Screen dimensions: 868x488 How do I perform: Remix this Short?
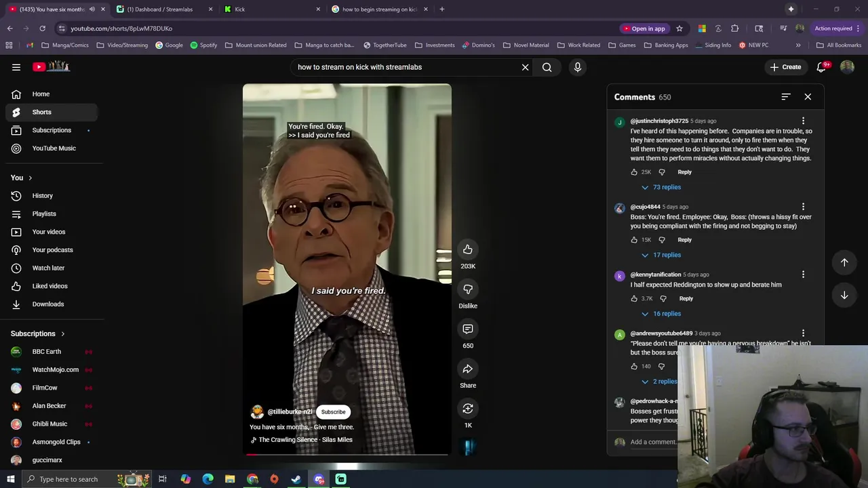(x=468, y=409)
